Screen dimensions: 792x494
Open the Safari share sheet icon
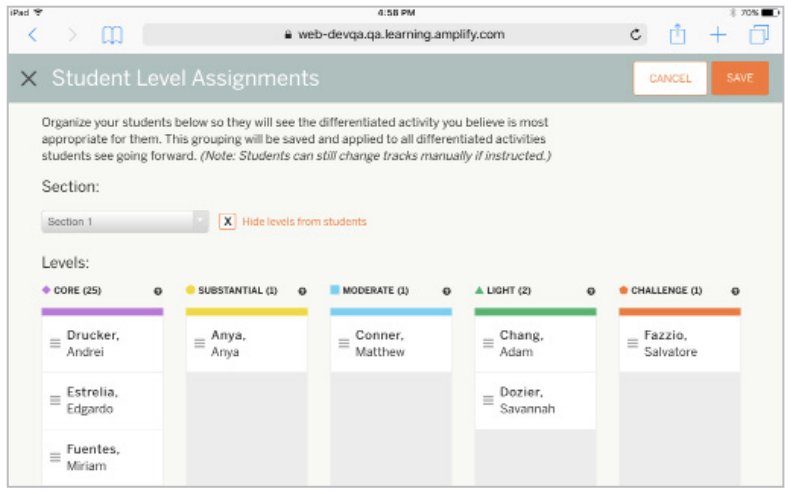[677, 34]
